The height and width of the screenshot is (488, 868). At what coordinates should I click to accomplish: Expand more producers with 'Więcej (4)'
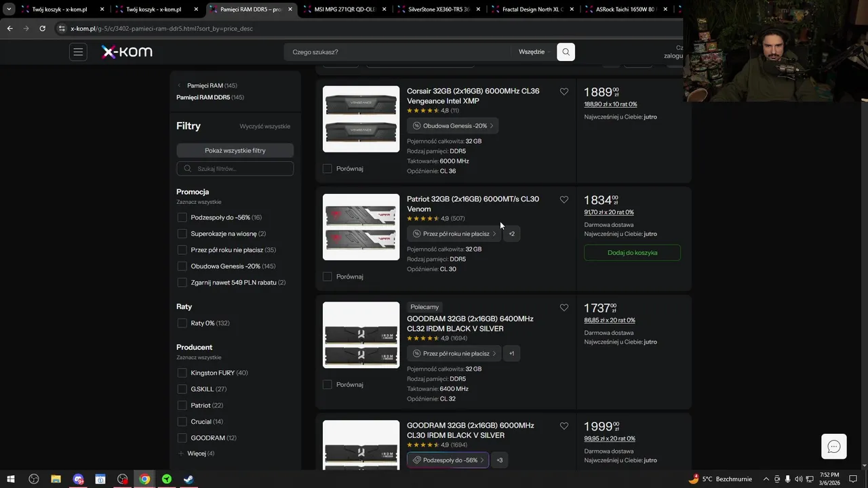(196, 453)
